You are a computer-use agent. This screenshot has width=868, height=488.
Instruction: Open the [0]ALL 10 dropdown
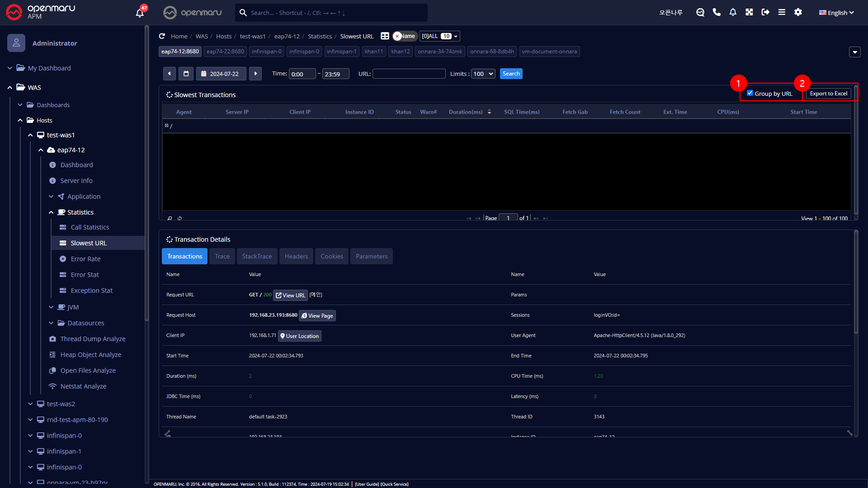coord(439,36)
